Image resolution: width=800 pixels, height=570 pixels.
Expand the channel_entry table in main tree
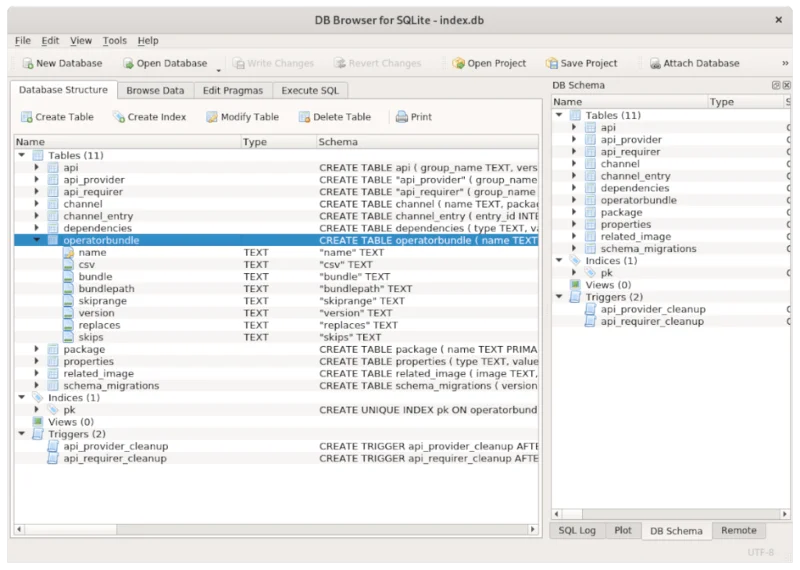37,216
